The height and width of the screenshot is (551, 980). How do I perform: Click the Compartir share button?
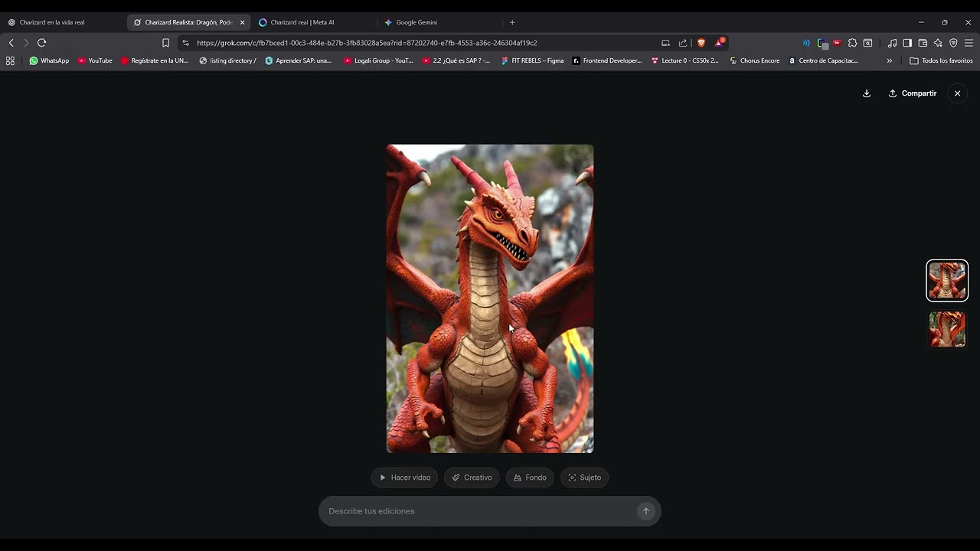click(913, 93)
